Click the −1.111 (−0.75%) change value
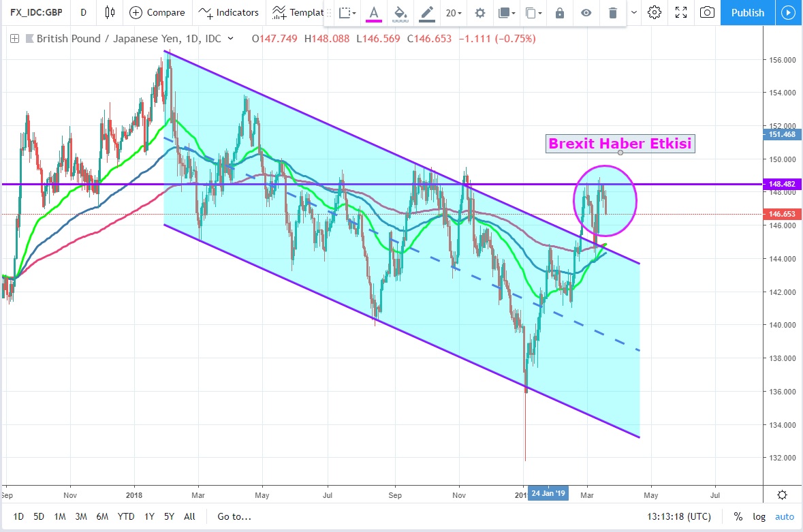 (x=497, y=38)
